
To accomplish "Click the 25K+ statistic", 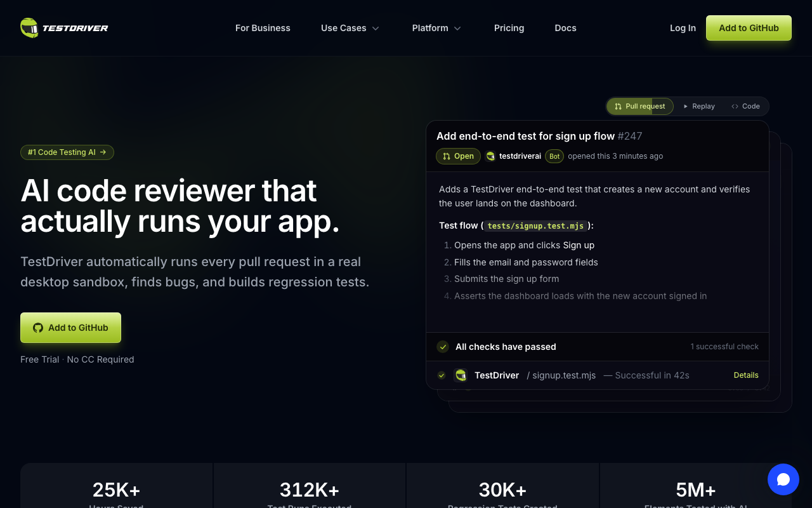I will pos(116,490).
